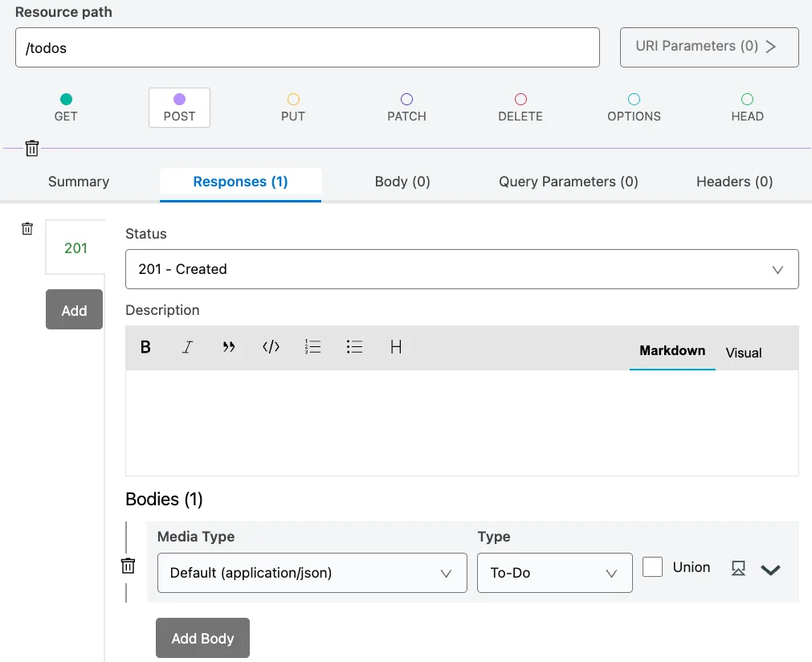Open the Query Parameters (0) tab
This screenshot has height=662, width=812.
(x=568, y=182)
